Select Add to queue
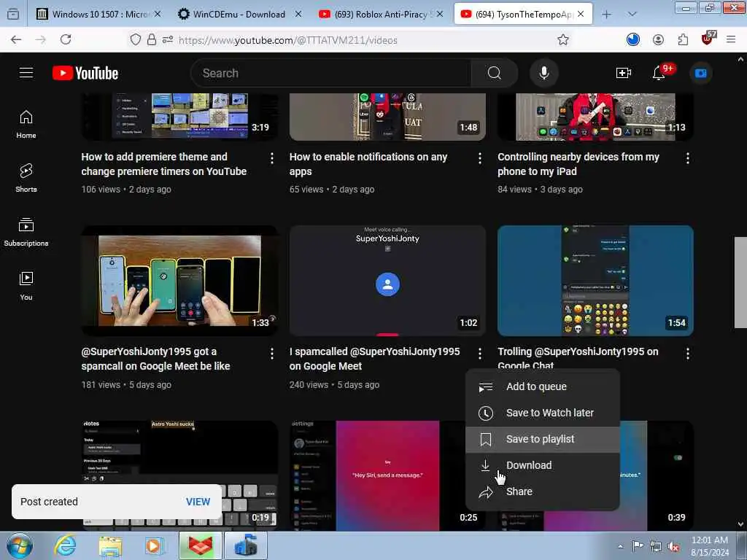Image resolution: width=747 pixels, height=560 pixels. pyautogui.click(x=543, y=386)
